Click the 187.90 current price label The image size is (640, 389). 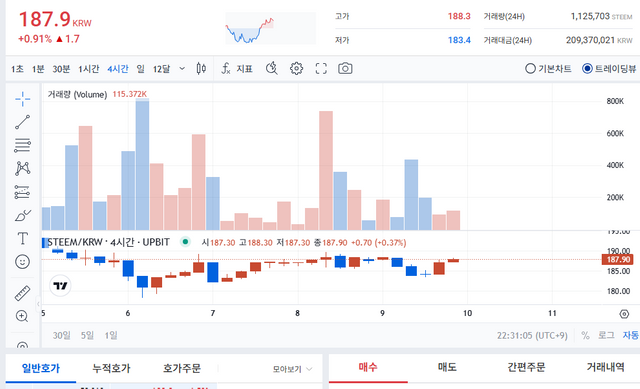618,260
